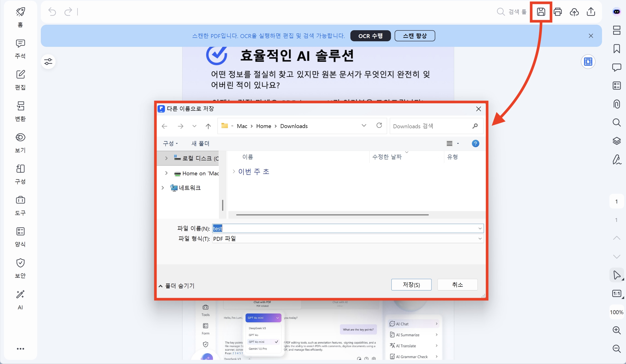Viewport: 626px width, 364px height.
Task: Expand the 로컬 디스크 tree node
Action: tap(166, 158)
